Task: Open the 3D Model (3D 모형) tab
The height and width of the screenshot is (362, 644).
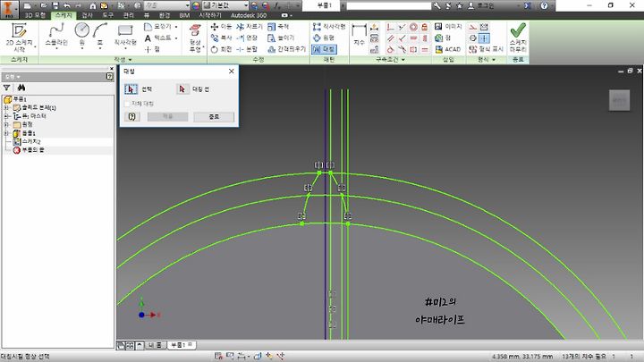Action: (35, 15)
